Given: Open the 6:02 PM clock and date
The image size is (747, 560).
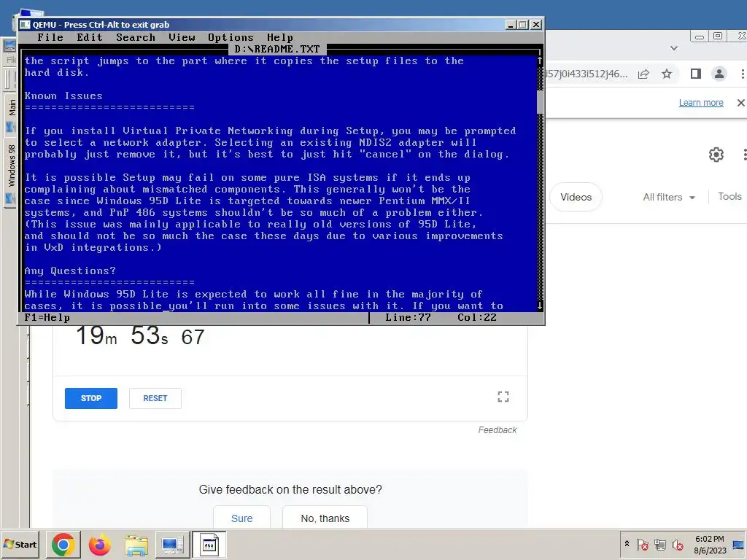Looking at the screenshot, I should click(709, 544).
